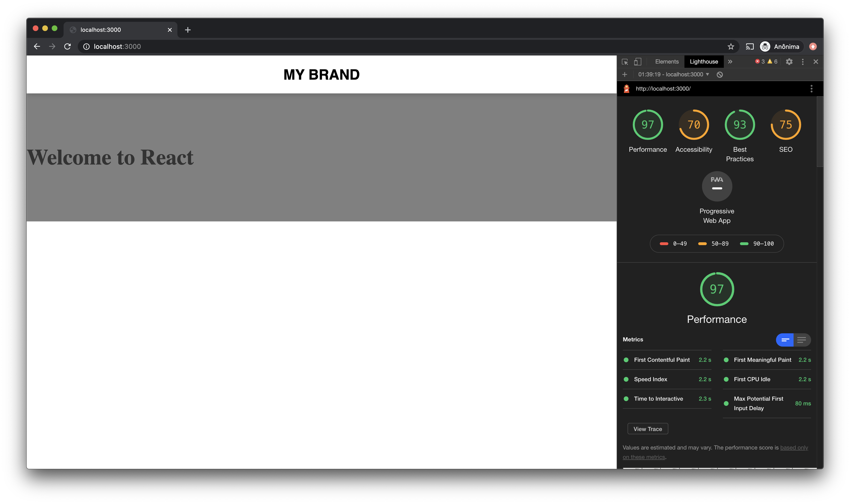Switch metrics to the expanded description view
The image size is (850, 504).
click(802, 340)
